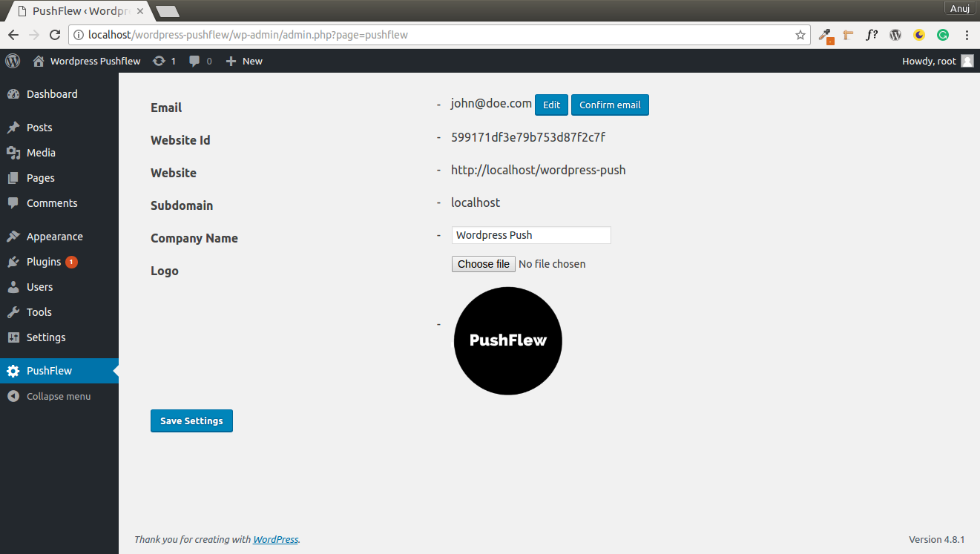Click the Edit button beside the email

551,105
